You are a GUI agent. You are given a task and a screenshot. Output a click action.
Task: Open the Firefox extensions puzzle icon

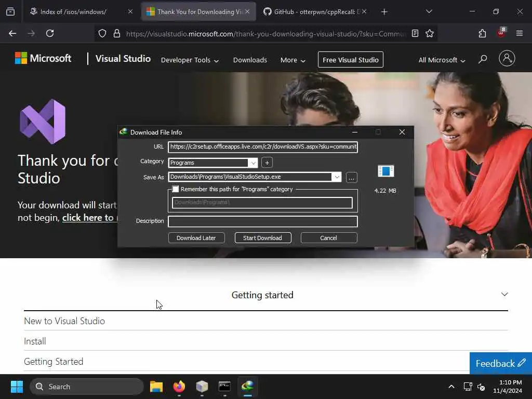point(482,33)
